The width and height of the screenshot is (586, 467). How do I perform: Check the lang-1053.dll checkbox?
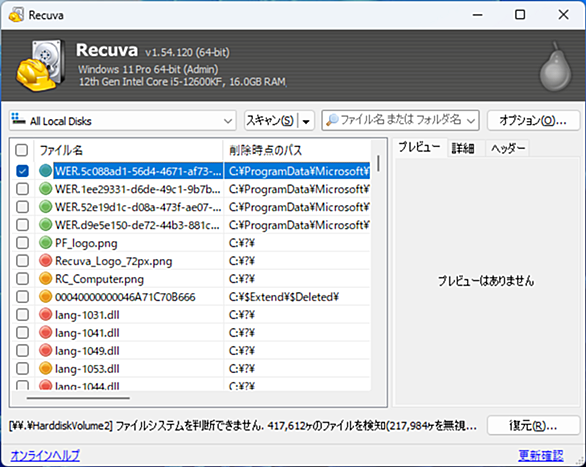[22, 368]
